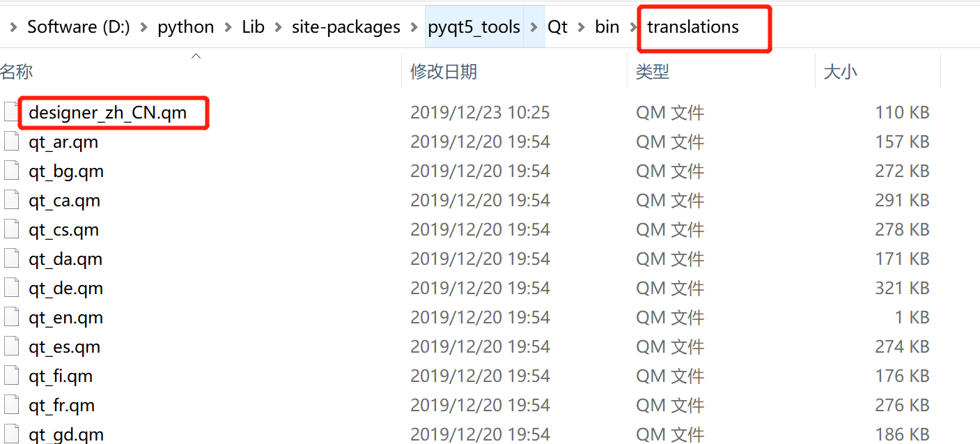980x444 pixels.
Task: Open the dropdown arrow after bin
Action: click(632, 26)
